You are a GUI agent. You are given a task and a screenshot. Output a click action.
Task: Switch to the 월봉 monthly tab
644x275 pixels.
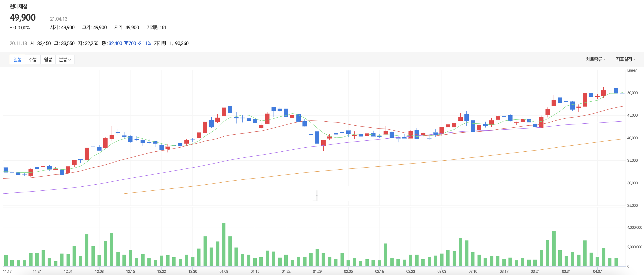[x=48, y=59]
